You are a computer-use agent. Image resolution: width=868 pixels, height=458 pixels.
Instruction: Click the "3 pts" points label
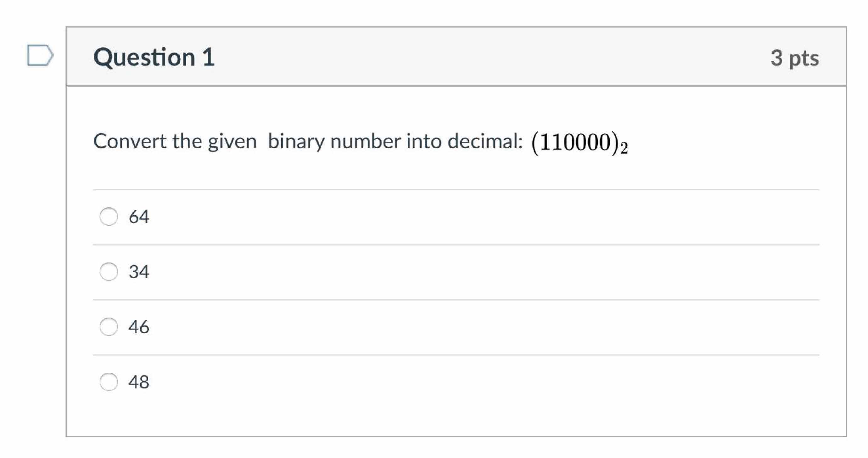click(795, 58)
